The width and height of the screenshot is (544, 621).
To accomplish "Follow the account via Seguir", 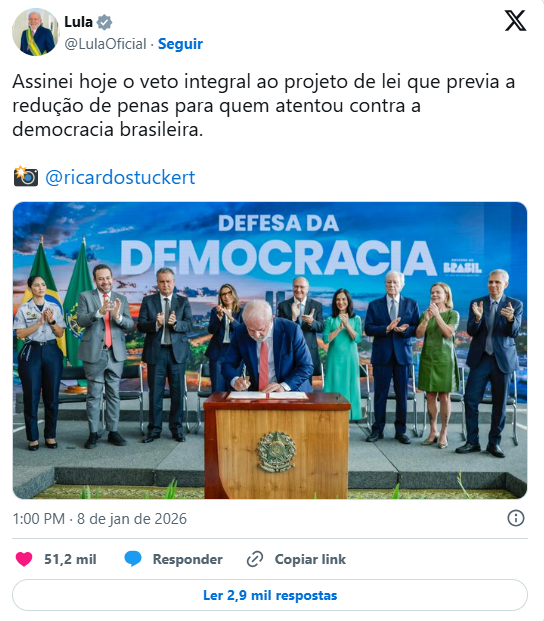I will point(180,44).
